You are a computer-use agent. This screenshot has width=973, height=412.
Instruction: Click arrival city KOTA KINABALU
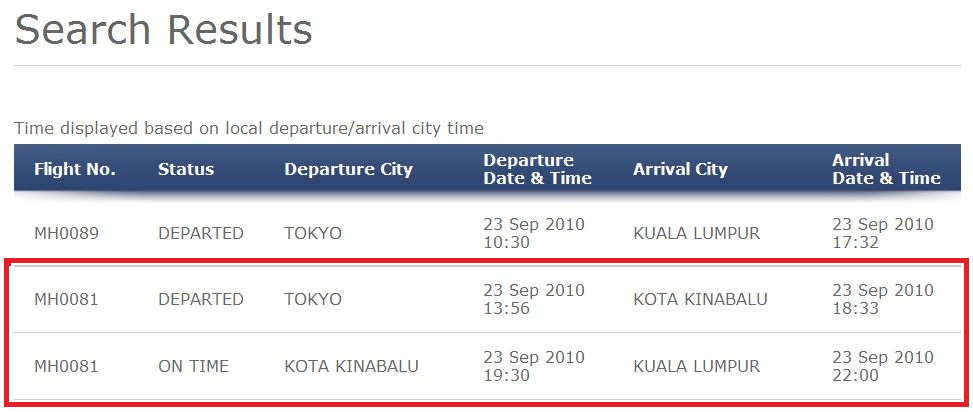point(701,300)
